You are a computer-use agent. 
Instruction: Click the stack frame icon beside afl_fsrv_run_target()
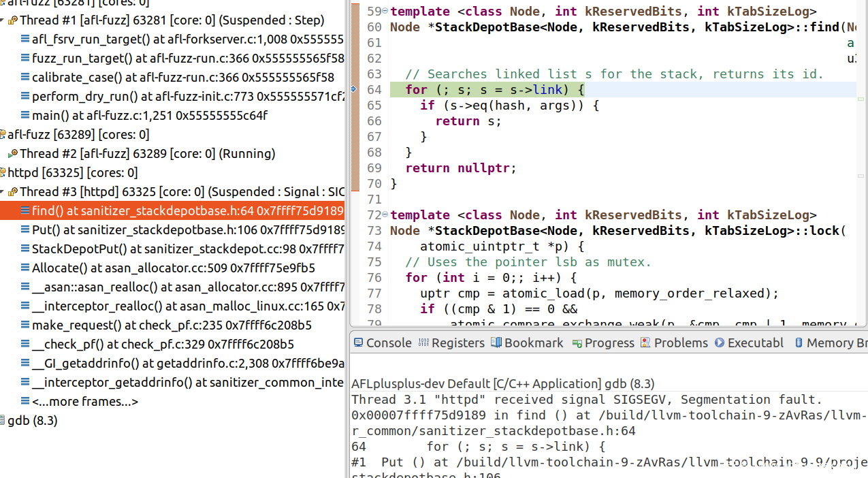[25, 39]
